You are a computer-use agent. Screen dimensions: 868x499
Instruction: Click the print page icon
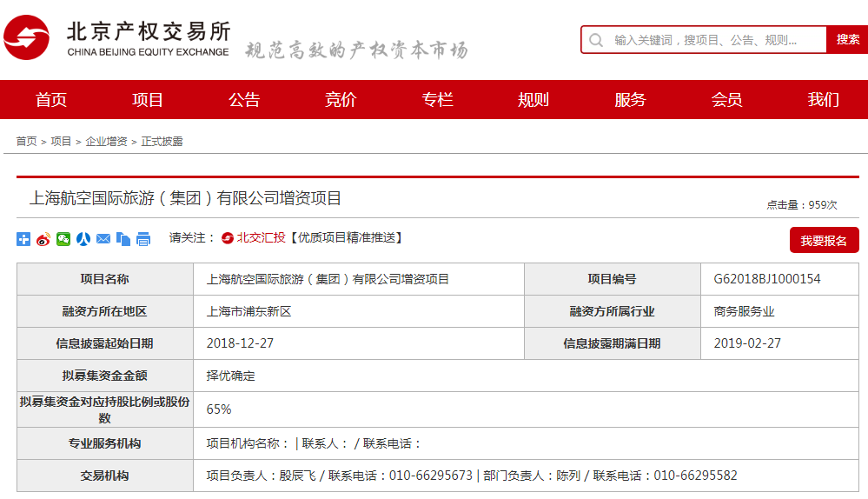(143, 239)
